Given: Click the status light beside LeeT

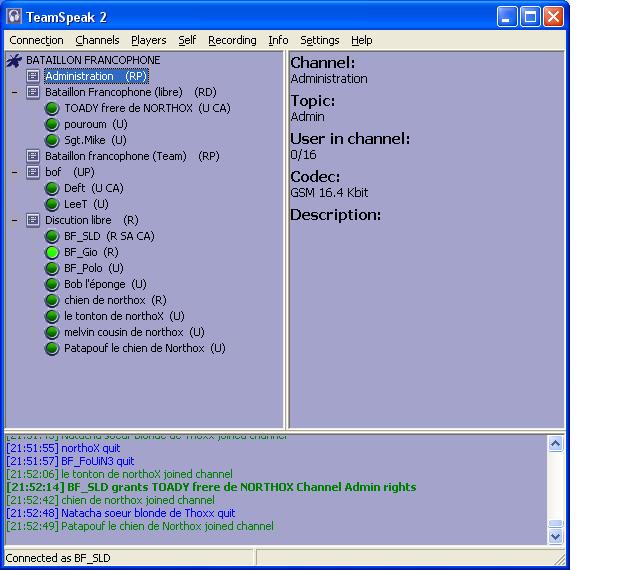Looking at the screenshot, I should tap(52, 204).
